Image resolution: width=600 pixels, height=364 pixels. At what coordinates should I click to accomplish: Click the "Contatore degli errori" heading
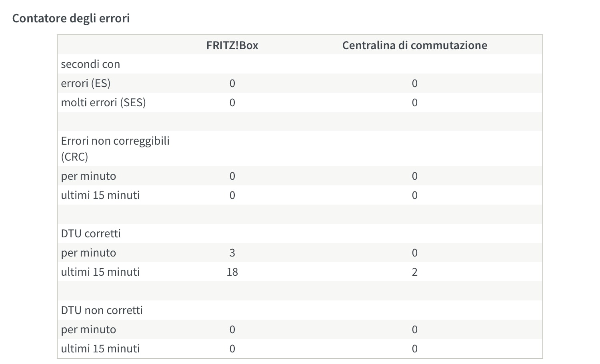[x=71, y=18]
